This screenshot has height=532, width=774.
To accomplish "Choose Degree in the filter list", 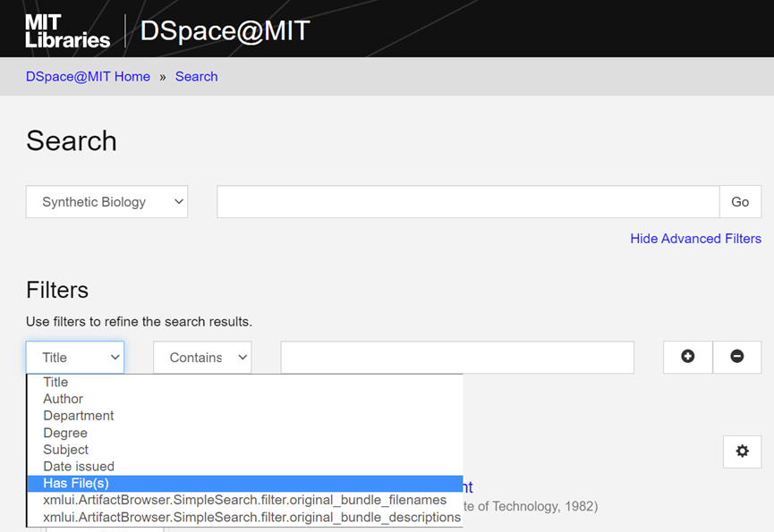I will (245, 433).
